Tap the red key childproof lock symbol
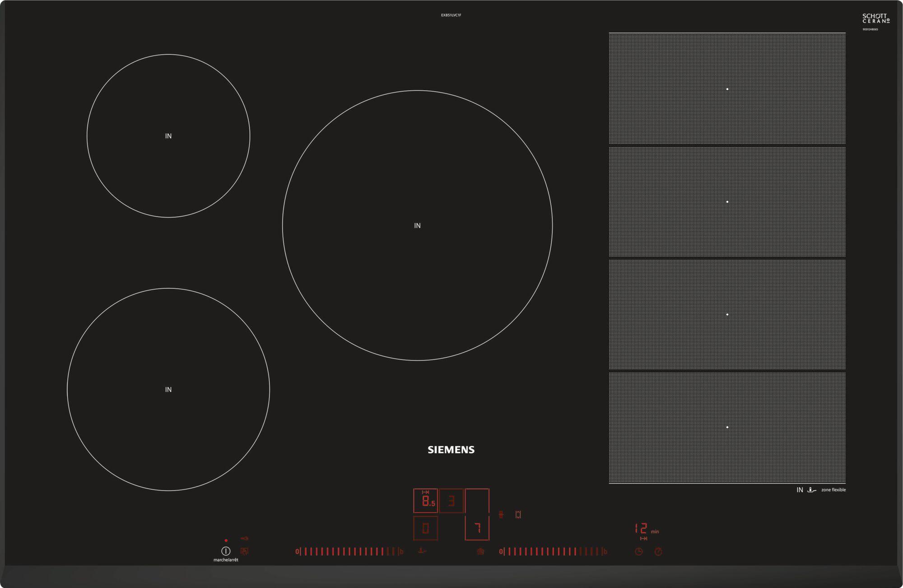This screenshot has height=588, width=903. [244, 538]
